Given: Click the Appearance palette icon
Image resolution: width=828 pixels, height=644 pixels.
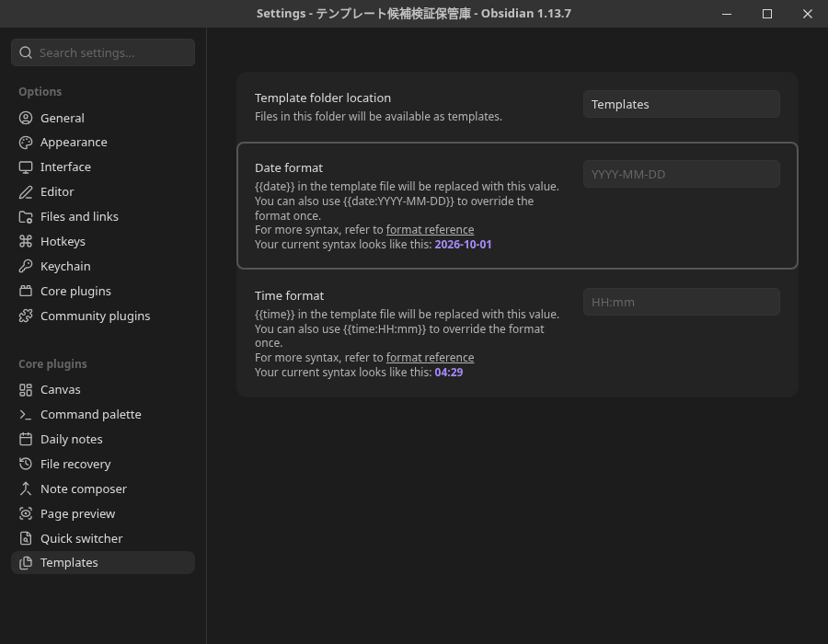Looking at the screenshot, I should click(x=26, y=143).
